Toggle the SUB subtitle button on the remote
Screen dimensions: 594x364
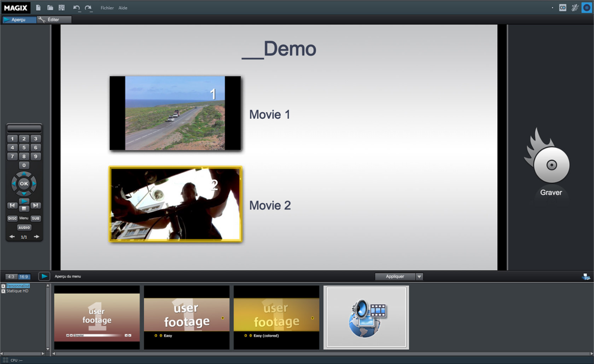[36, 219]
